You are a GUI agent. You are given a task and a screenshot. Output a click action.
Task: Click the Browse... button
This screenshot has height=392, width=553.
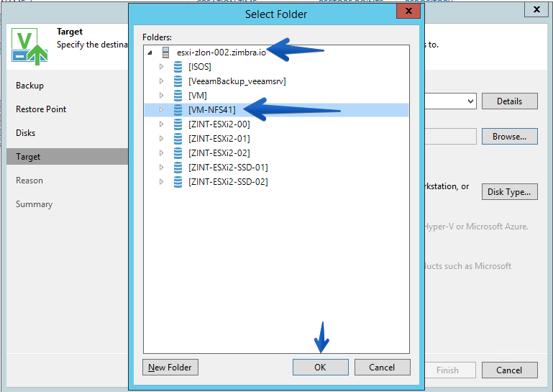click(x=509, y=137)
